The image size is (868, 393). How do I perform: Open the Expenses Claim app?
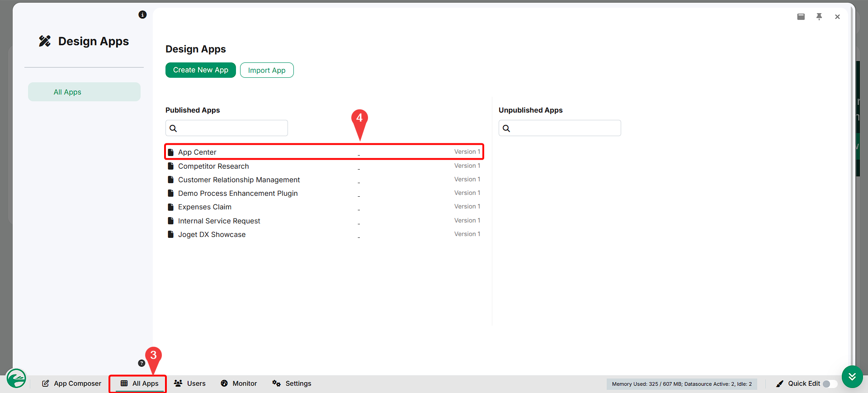pyautogui.click(x=205, y=207)
